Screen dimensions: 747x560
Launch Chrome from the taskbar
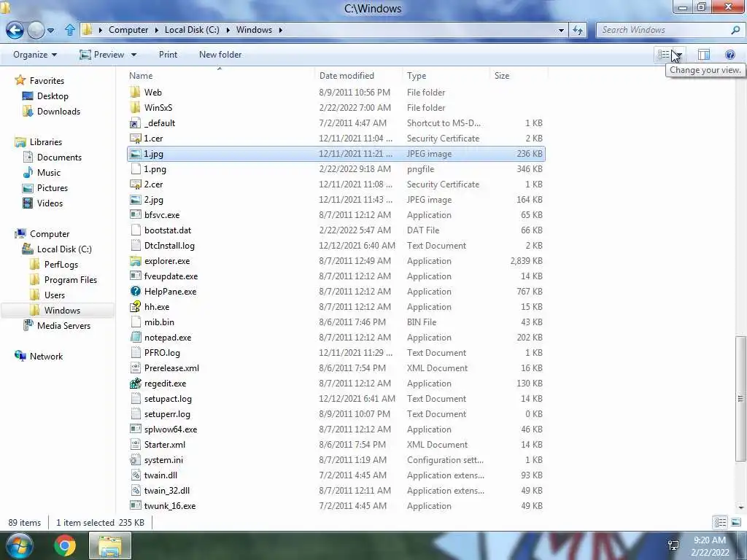(x=65, y=545)
